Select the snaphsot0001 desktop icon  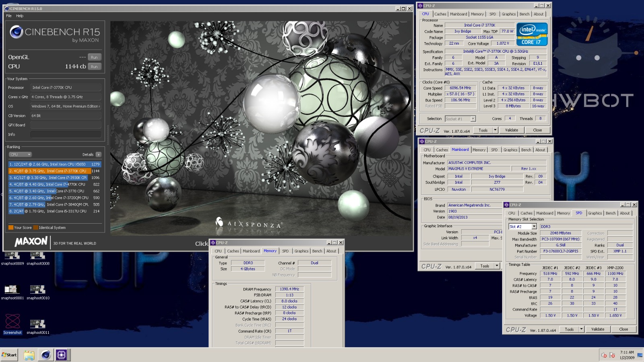pyautogui.click(x=12, y=292)
